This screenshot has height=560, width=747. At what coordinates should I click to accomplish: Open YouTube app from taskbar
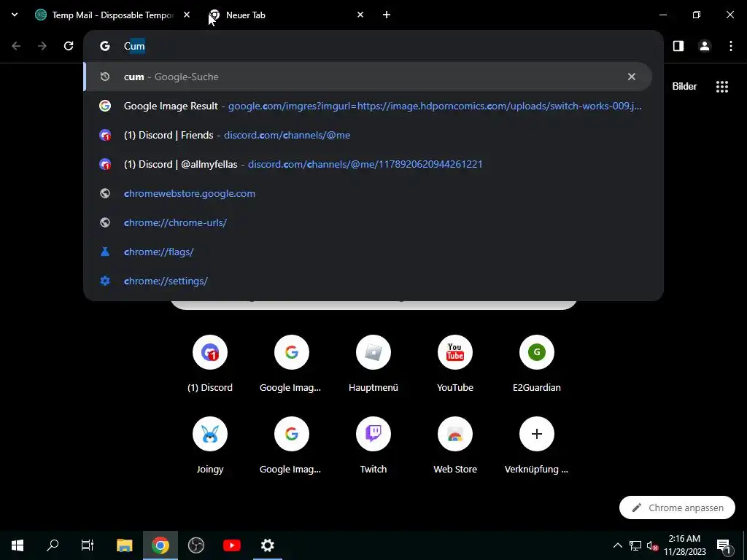tap(231, 545)
